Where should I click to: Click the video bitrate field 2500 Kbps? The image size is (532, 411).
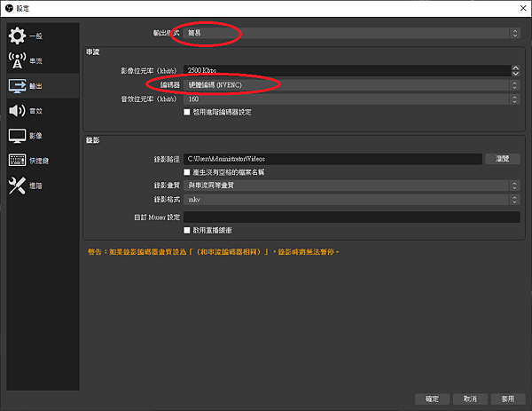(347, 71)
